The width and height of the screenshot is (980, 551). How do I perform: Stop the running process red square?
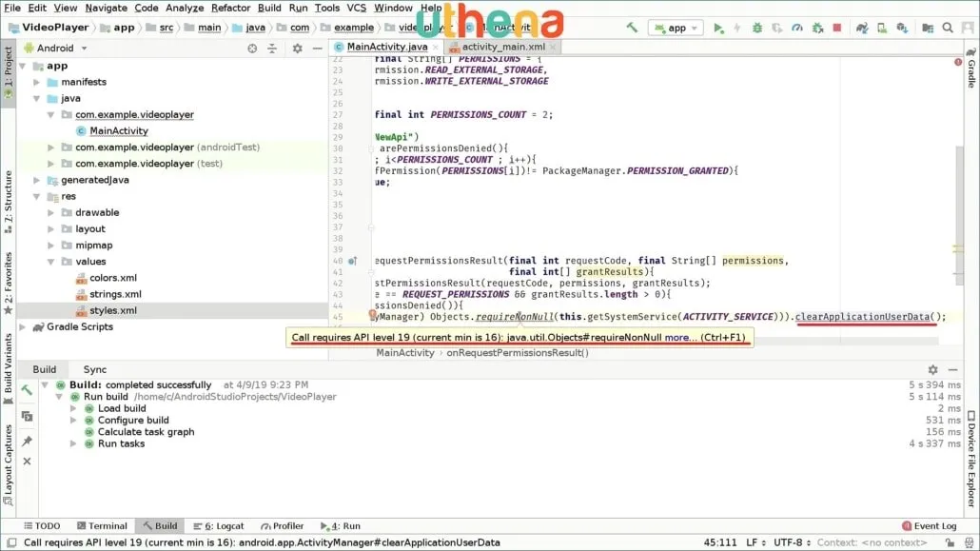pos(837,28)
